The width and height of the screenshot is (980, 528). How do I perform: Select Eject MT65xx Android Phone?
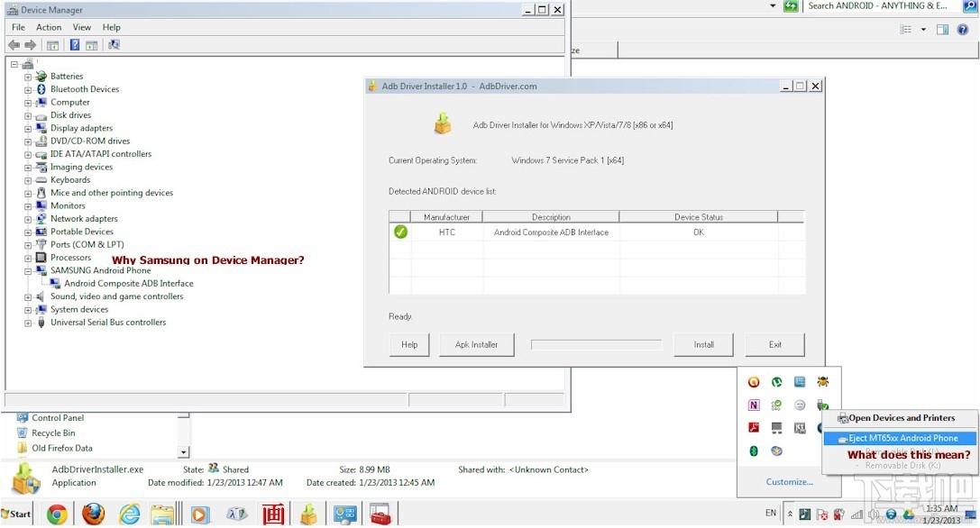(x=899, y=438)
